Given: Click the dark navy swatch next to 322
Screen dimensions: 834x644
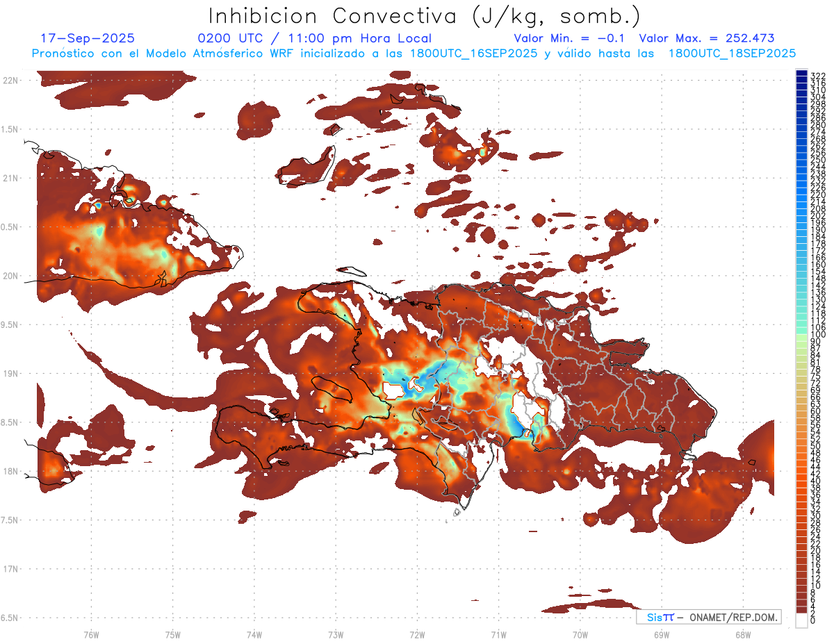Looking at the screenshot, I should point(801,73).
